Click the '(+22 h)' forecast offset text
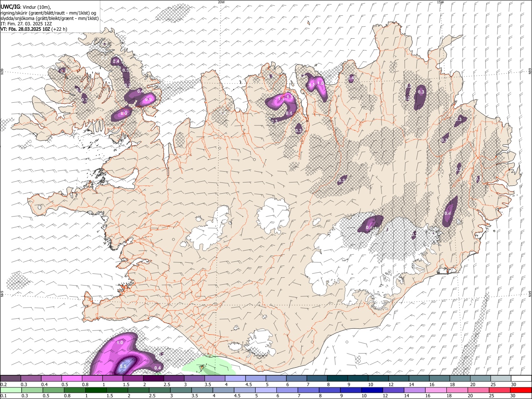Image resolution: width=532 pixels, height=399 pixels. (x=59, y=29)
